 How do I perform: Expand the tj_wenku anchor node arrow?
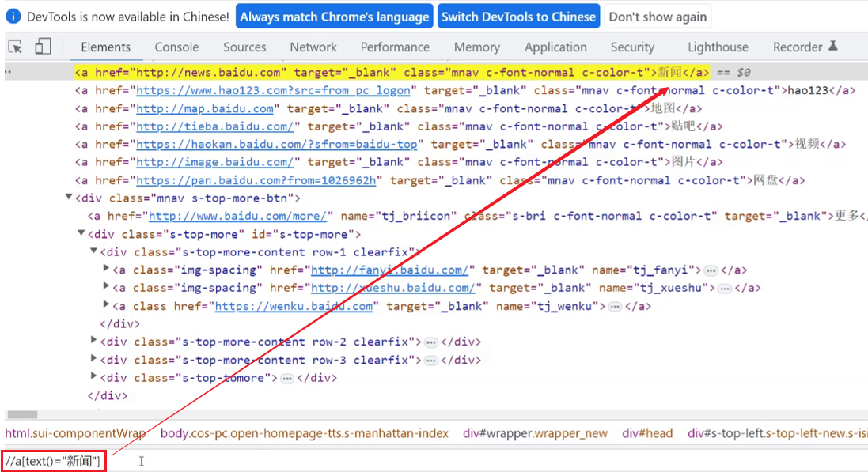tap(106, 304)
